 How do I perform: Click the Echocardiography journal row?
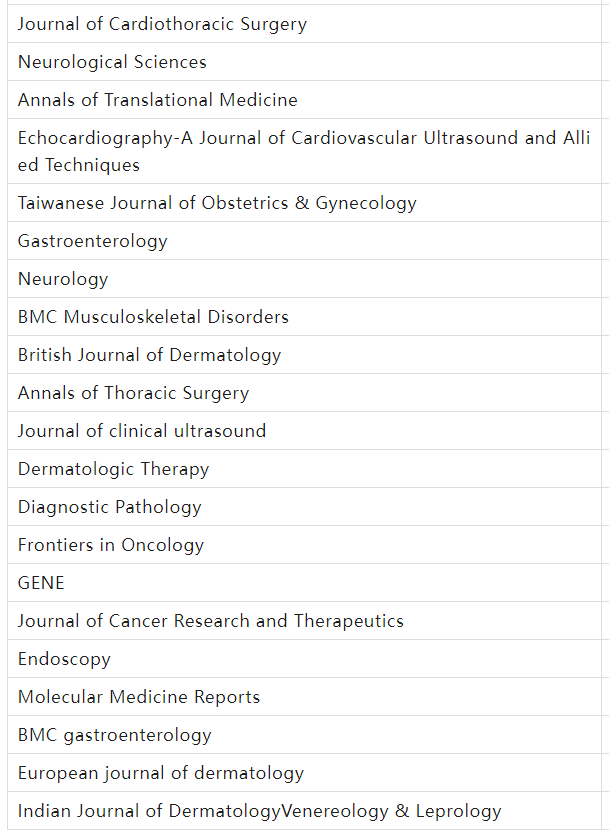(304, 151)
